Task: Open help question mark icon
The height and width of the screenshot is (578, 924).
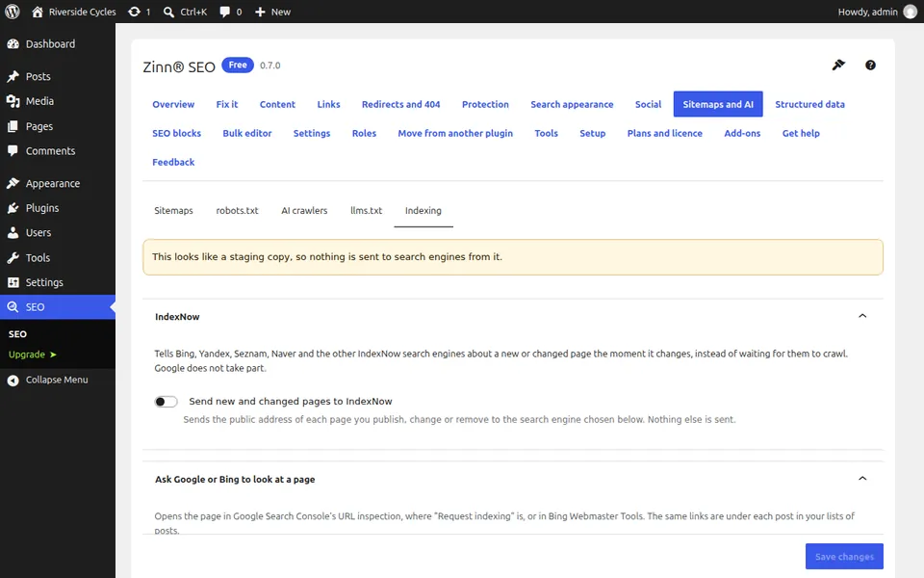Action: (x=870, y=65)
